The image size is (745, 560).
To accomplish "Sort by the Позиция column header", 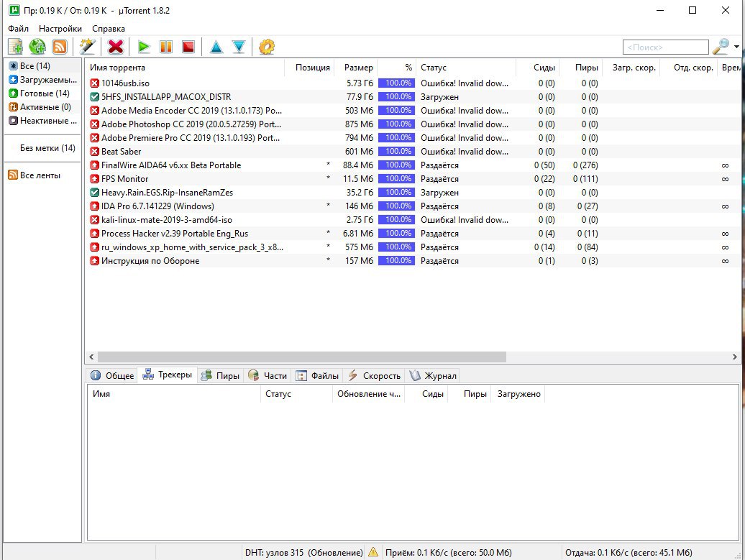I will pyautogui.click(x=310, y=68).
